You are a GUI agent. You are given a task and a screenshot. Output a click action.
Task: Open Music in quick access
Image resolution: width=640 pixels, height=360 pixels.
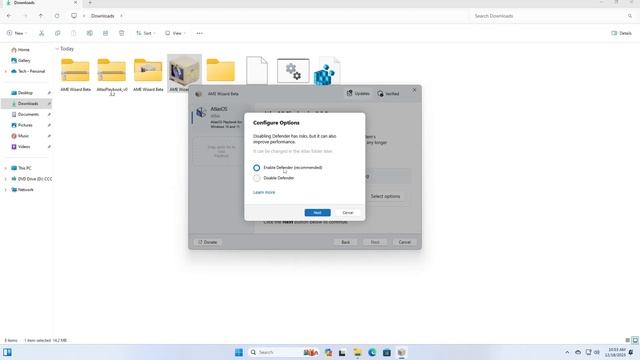point(23,136)
